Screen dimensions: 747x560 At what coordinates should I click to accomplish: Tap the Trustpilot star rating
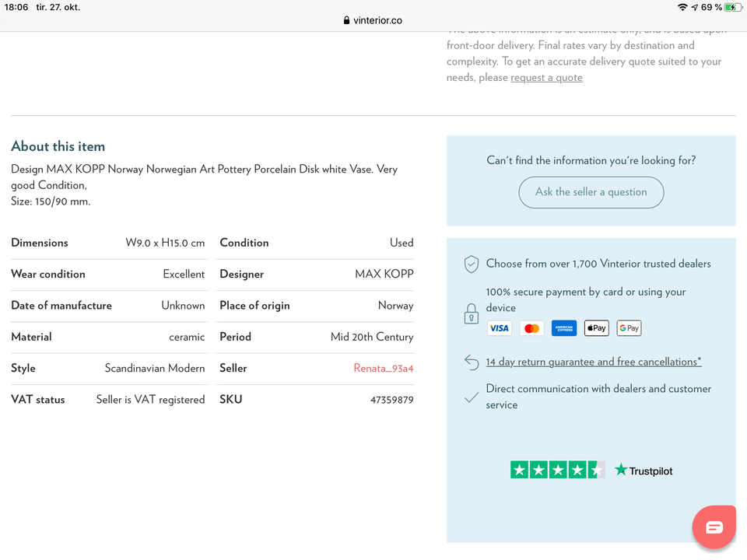[x=557, y=470]
